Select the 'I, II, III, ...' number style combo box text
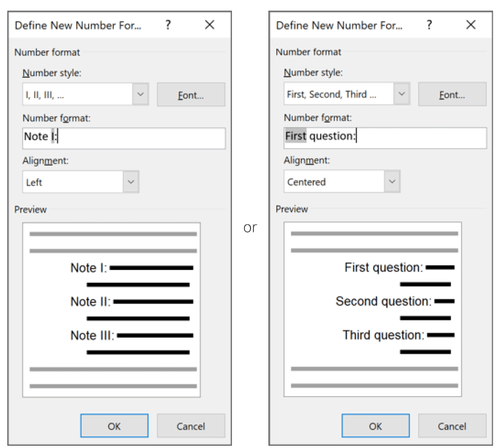The width and height of the screenshot is (497, 448). (x=45, y=95)
